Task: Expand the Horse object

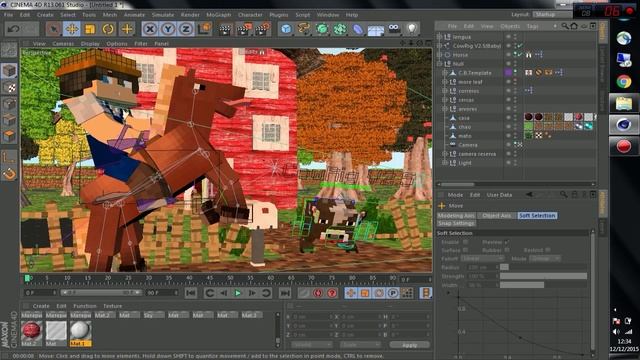Action: tap(440, 55)
